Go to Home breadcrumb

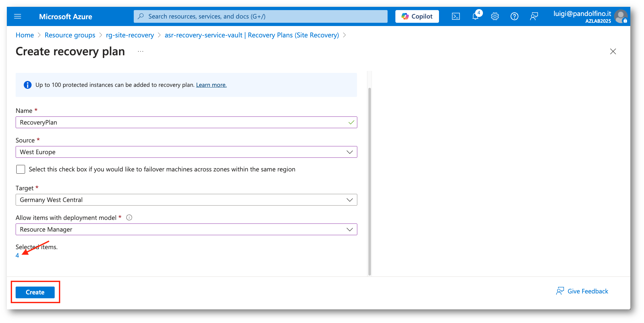(x=25, y=35)
